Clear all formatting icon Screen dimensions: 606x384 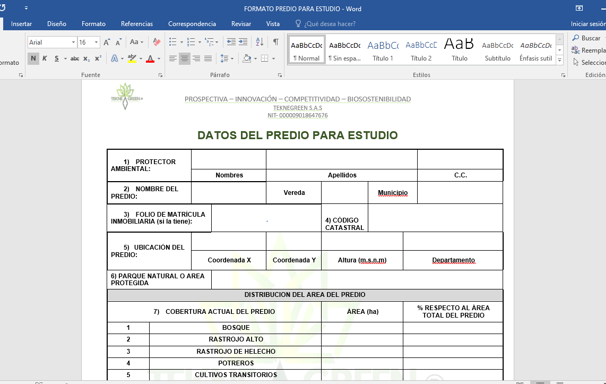click(157, 42)
